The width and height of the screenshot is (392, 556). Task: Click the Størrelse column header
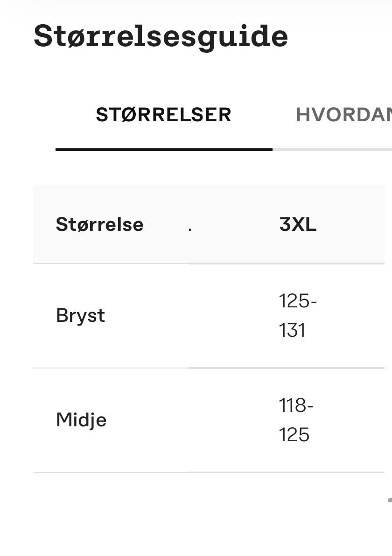click(100, 224)
